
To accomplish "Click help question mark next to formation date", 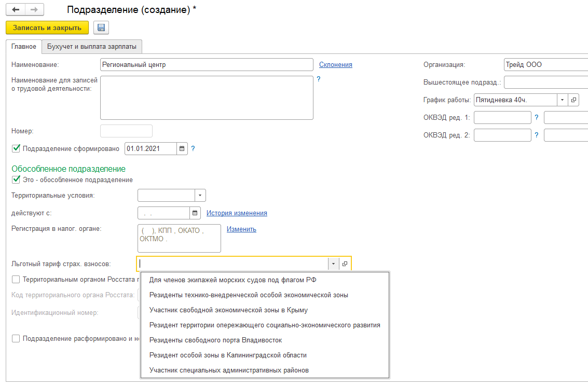I will pyautogui.click(x=193, y=149).
